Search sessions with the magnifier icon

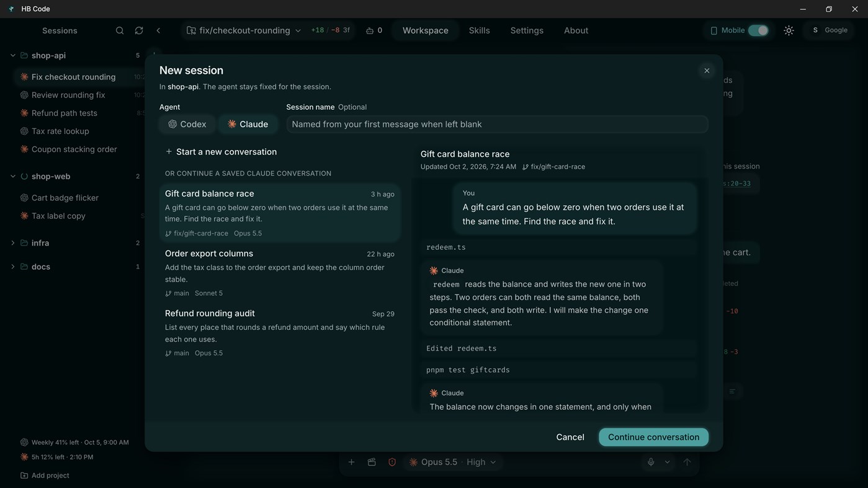120,30
